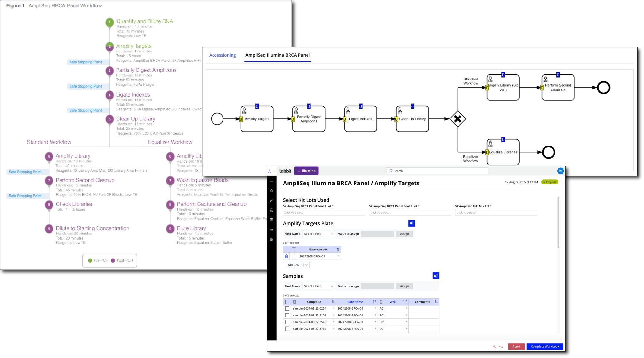
Task: Toggle the Well column sort arrow
Action: pos(405,302)
